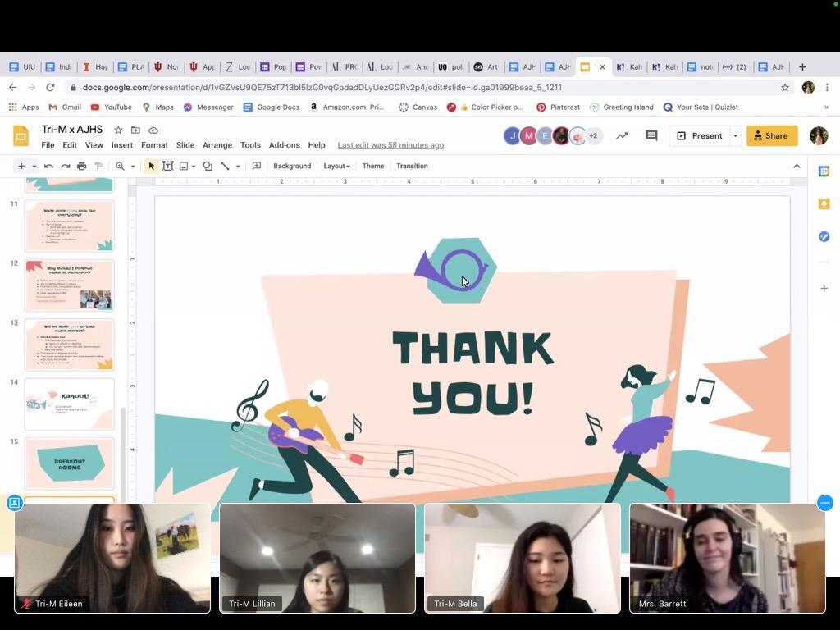Open Google Keep in side panel
Viewport: 840px width, 630px height.
click(824, 203)
